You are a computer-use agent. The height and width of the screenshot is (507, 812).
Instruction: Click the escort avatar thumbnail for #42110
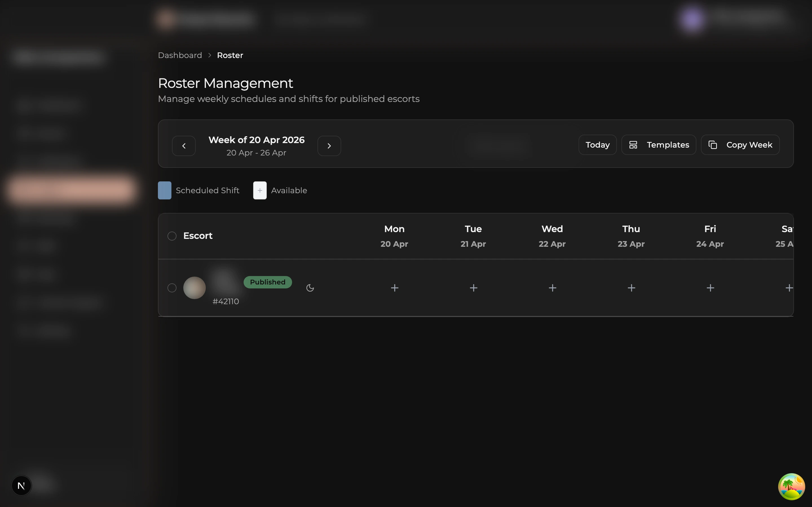pos(194,288)
